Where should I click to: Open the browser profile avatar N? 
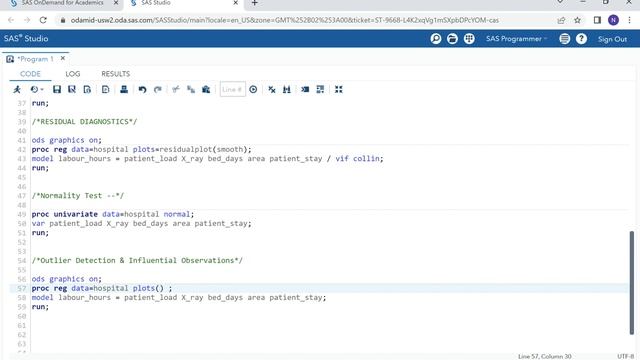(x=613, y=20)
